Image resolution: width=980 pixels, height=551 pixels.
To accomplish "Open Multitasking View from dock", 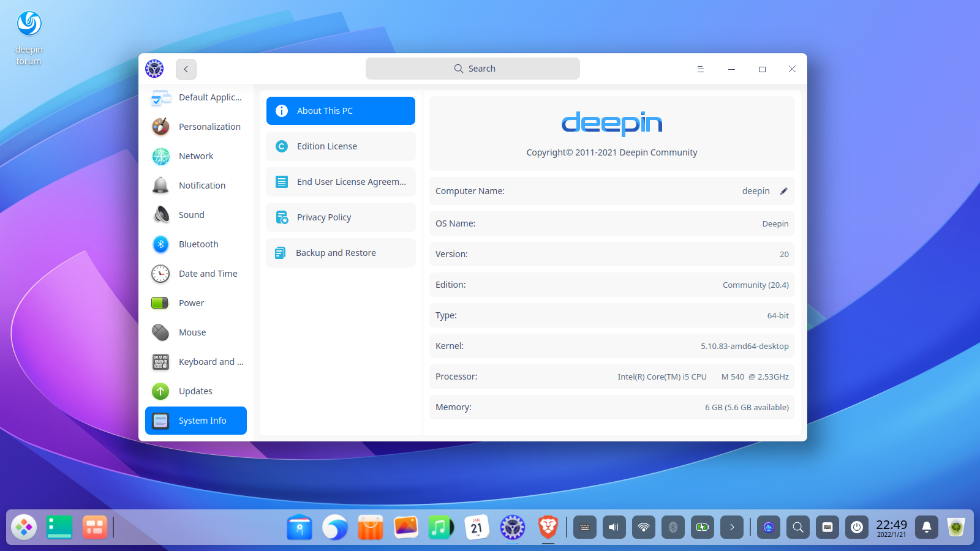I will [95, 527].
